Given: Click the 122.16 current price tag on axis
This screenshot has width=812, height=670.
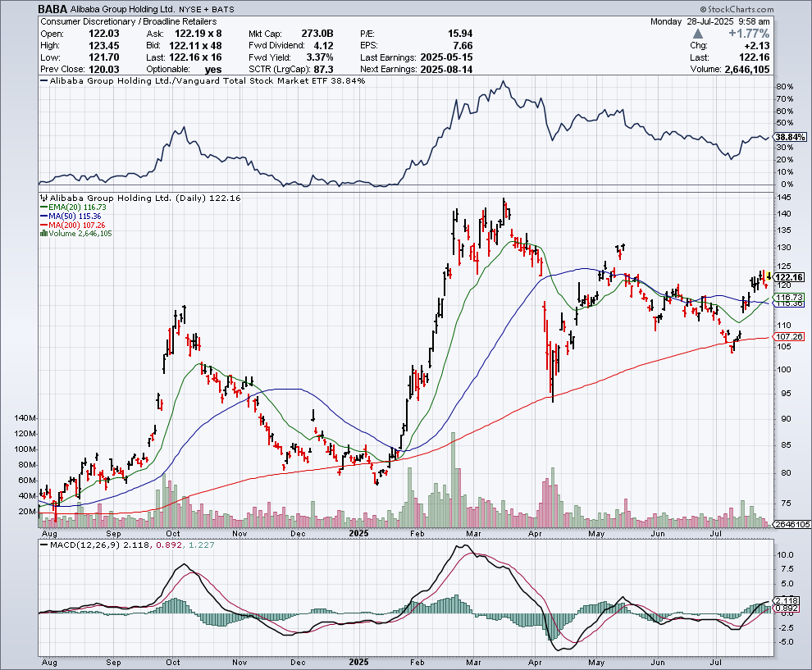Looking at the screenshot, I should [790, 277].
